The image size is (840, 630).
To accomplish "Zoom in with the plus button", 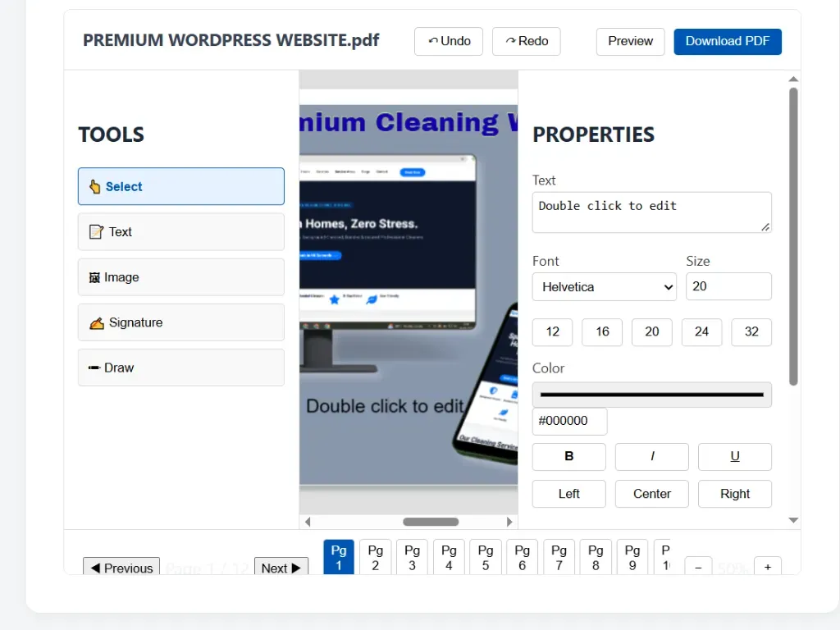I will pyautogui.click(x=768, y=566).
